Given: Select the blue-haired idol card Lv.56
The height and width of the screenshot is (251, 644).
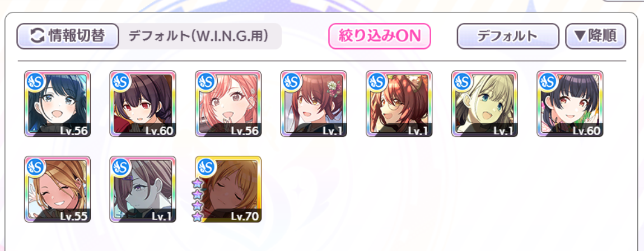Looking at the screenshot, I should (58, 104).
